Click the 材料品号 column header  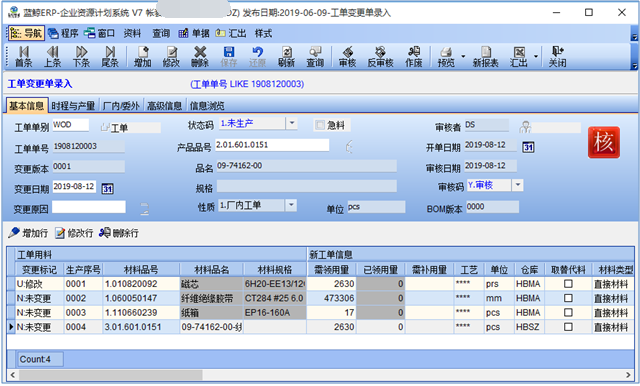tap(141, 269)
